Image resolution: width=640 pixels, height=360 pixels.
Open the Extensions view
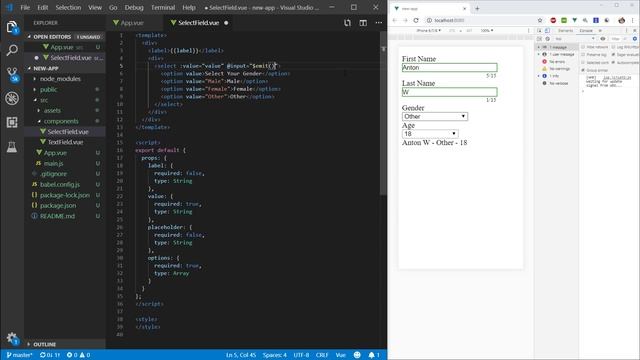[12, 122]
